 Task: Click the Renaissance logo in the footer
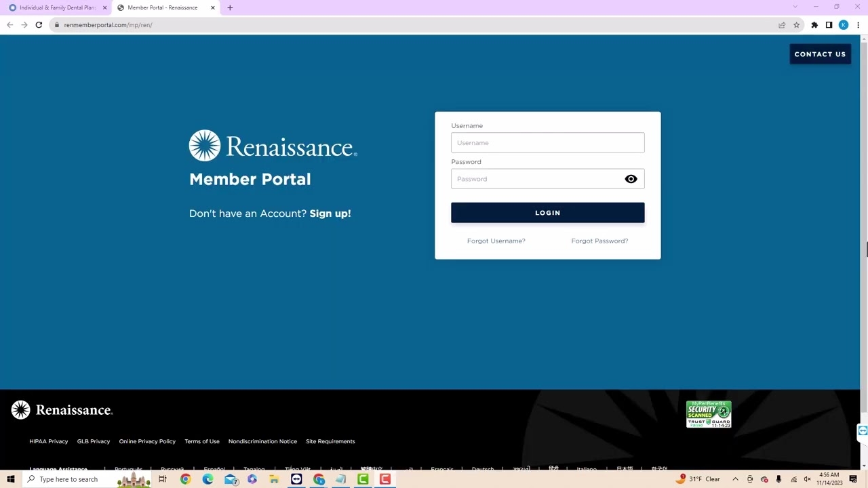click(61, 409)
